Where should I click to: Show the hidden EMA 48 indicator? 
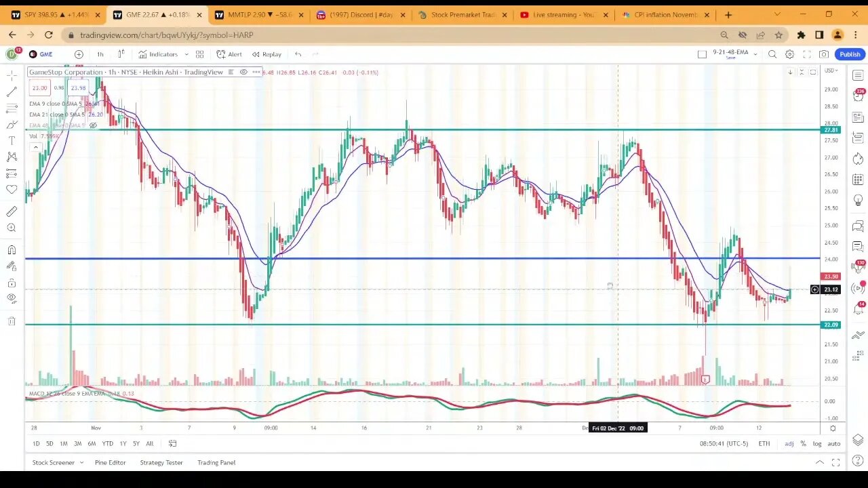[x=93, y=125]
